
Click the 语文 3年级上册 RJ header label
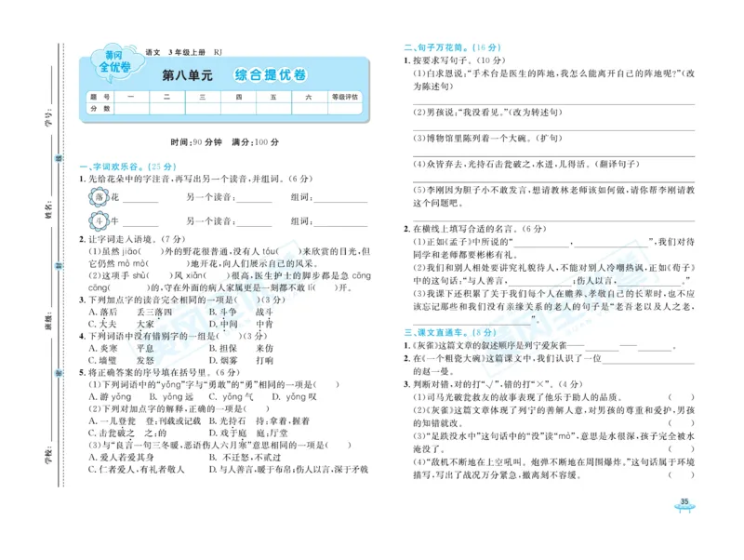[183, 52]
